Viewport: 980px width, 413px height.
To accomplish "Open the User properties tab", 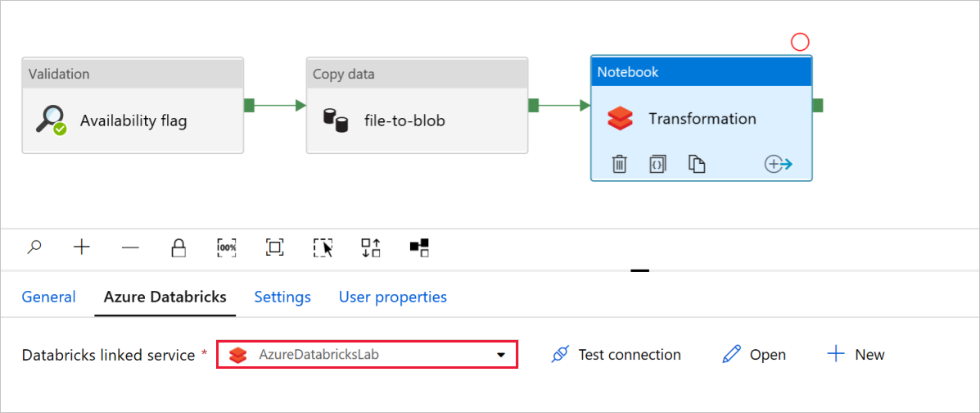I will (x=393, y=297).
